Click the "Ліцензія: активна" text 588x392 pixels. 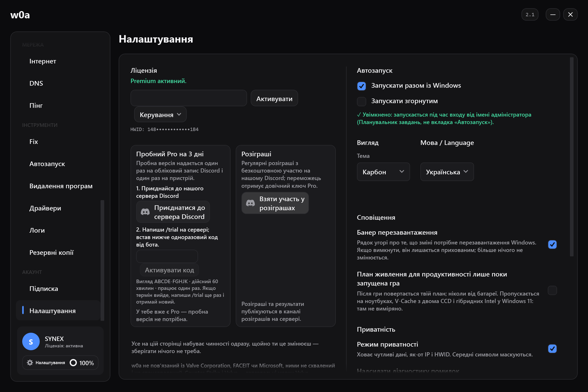pyautogui.click(x=64, y=346)
